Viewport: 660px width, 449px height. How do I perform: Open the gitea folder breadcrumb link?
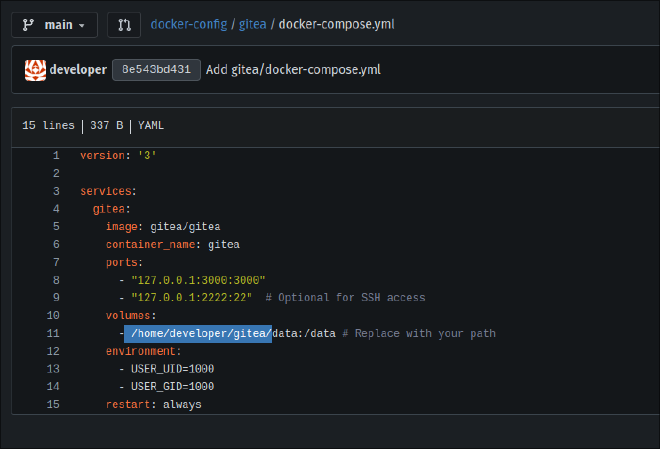point(253,24)
